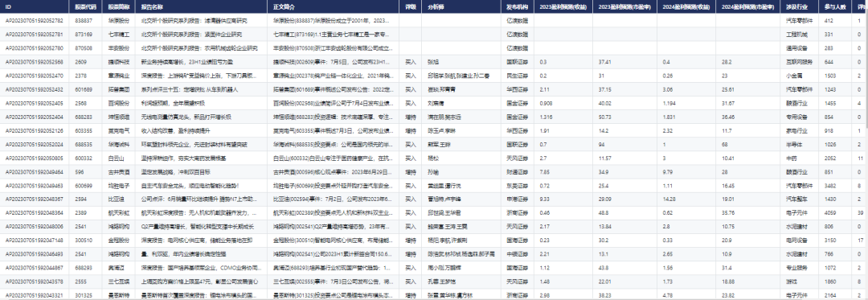Image resolution: width=868 pixels, height=300 pixels.
Task: Select ID cell AP202307051592052780
Action: click(35, 48)
